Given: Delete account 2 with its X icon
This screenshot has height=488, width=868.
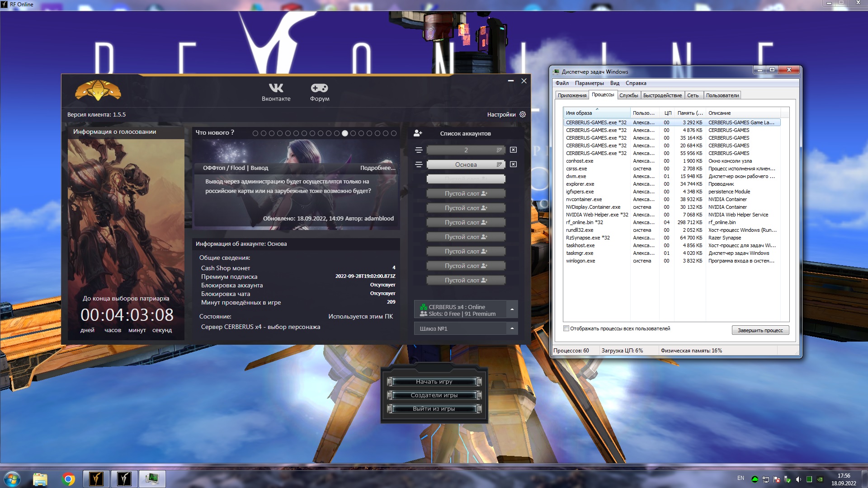Looking at the screenshot, I should (x=513, y=150).
